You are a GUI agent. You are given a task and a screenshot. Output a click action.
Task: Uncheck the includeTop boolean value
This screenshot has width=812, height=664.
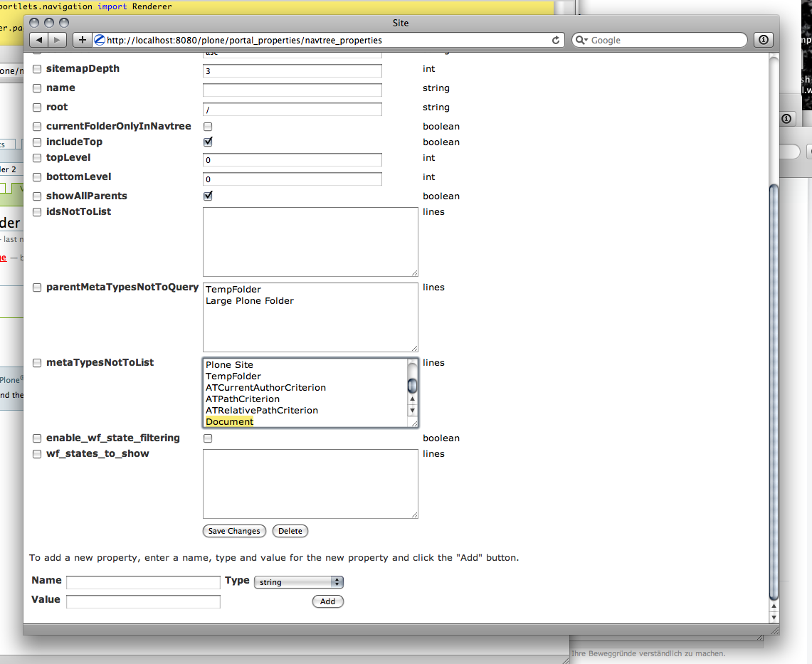coord(208,142)
